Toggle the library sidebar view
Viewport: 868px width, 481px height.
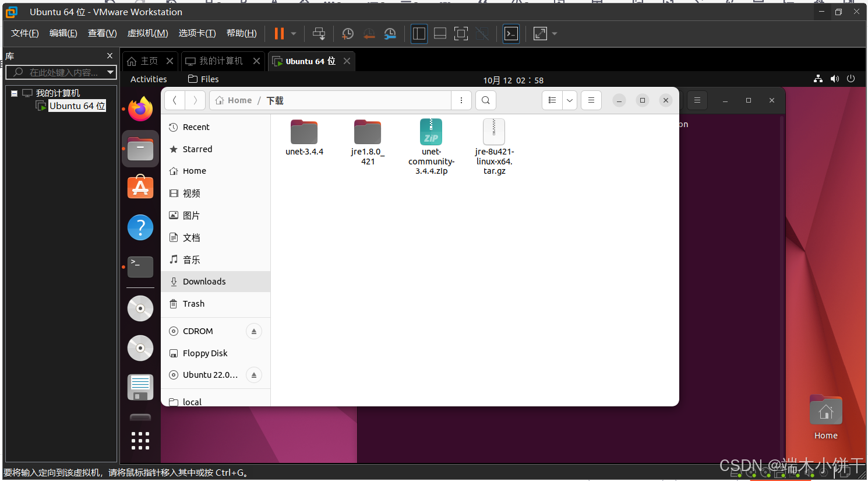tap(419, 33)
